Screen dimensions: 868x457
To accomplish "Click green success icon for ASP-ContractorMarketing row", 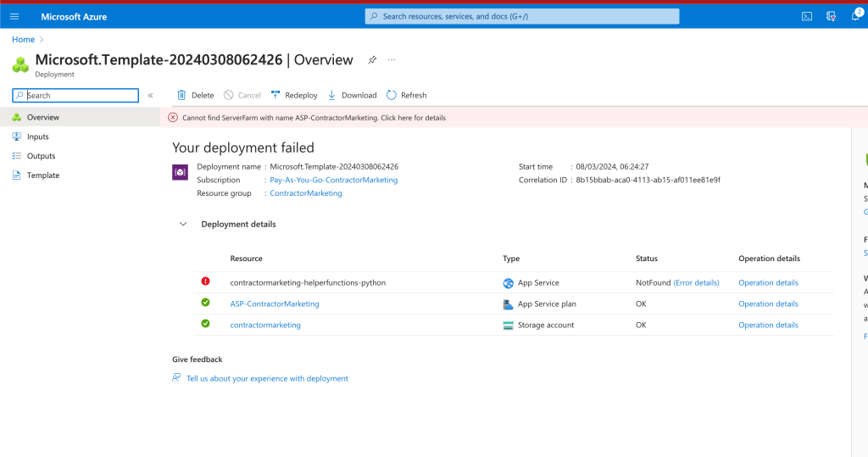I will point(205,303).
